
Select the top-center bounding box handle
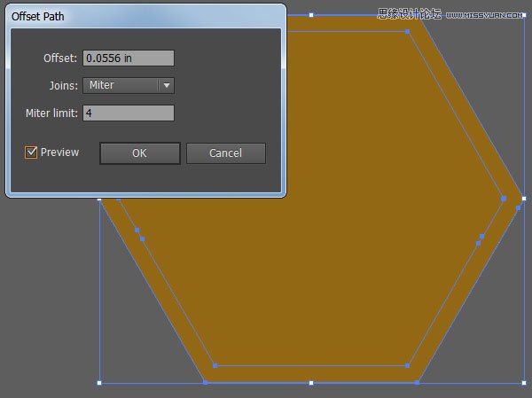coord(311,15)
